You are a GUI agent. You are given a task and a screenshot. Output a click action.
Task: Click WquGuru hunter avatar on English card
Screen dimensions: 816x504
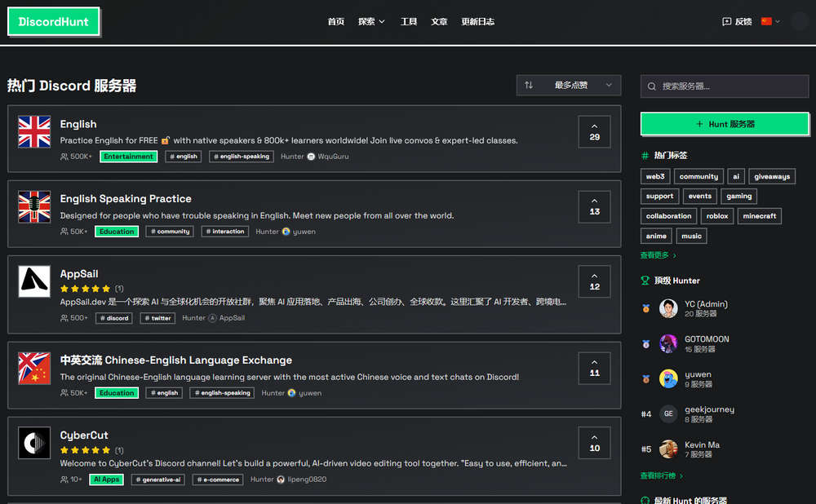tap(311, 157)
